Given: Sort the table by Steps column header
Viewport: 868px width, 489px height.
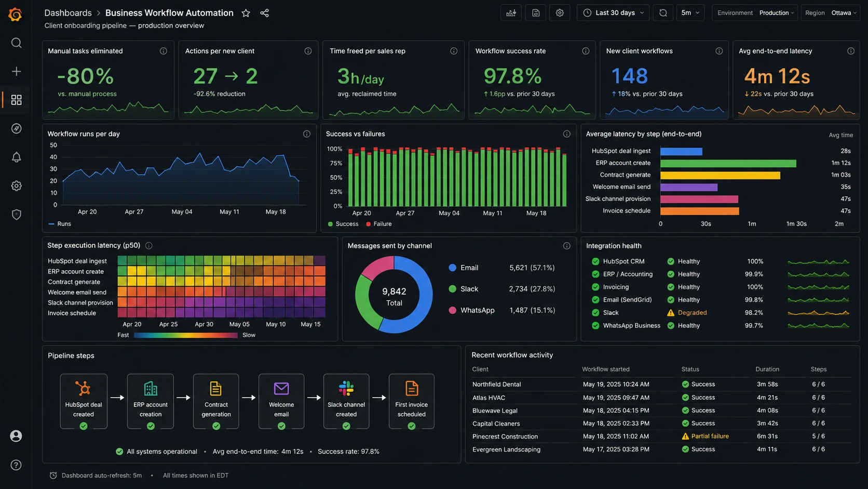Looking at the screenshot, I should point(819,369).
